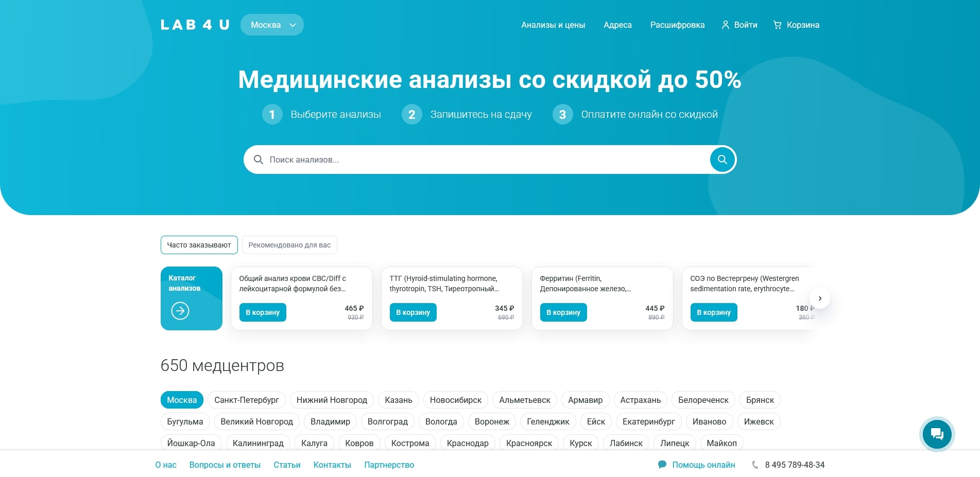Click the carousel next arrow
The height and width of the screenshot is (477, 980).
click(x=820, y=298)
